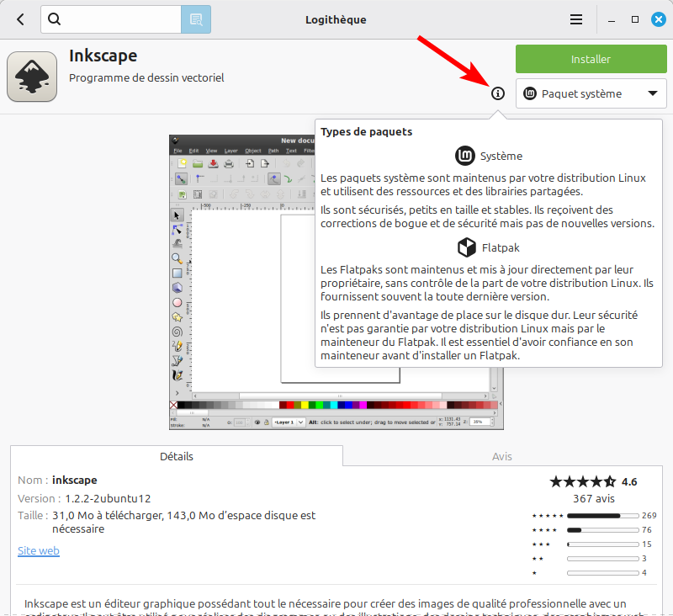
Task: Click the five-star rating bar showing 269
Action: 602,516
